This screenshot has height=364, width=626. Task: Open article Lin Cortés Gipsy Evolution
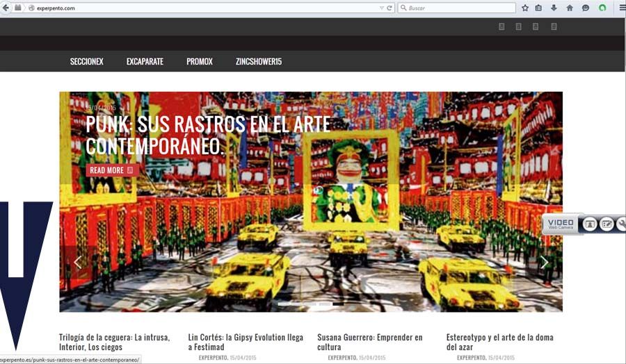click(x=246, y=342)
